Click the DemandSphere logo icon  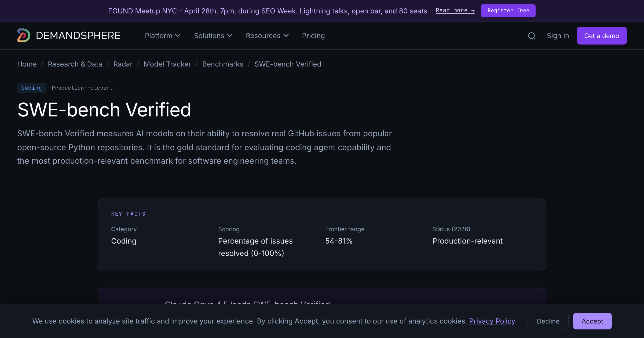click(24, 36)
